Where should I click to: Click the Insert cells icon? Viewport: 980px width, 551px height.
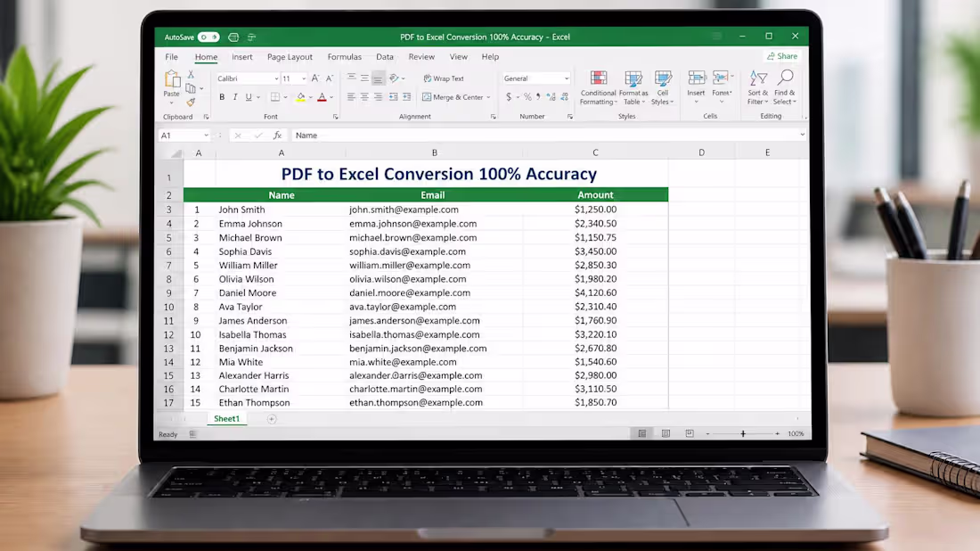(697, 78)
